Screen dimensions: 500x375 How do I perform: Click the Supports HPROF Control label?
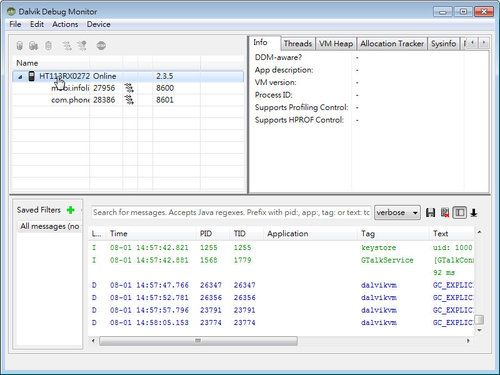tap(299, 120)
